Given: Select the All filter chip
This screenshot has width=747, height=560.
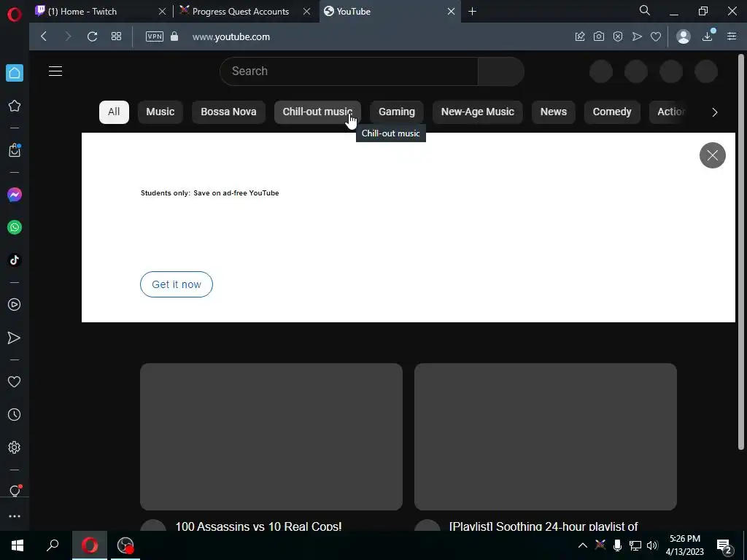Looking at the screenshot, I should (114, 112).
